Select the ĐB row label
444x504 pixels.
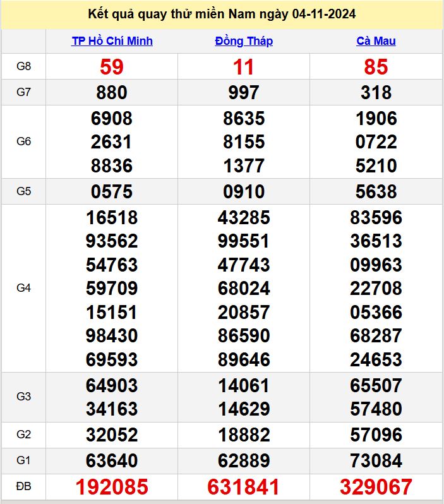(x=23, y=486)
